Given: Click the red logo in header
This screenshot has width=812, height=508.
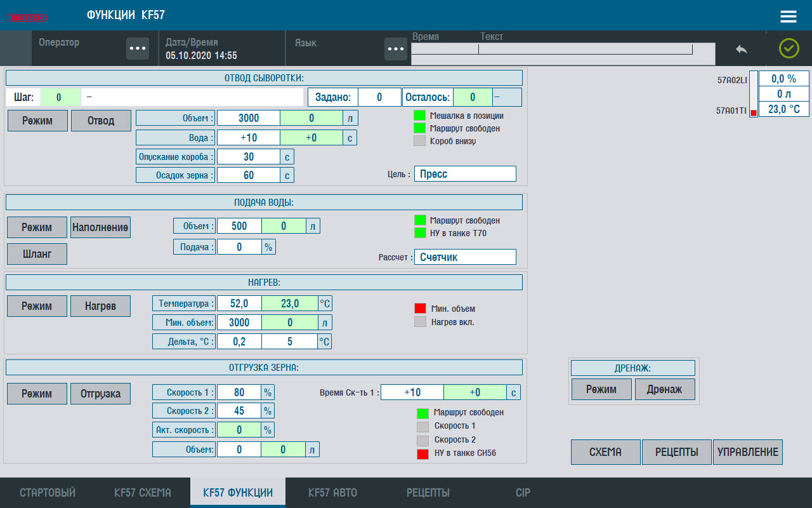Looking at the screenshot, I should point(27,17).
